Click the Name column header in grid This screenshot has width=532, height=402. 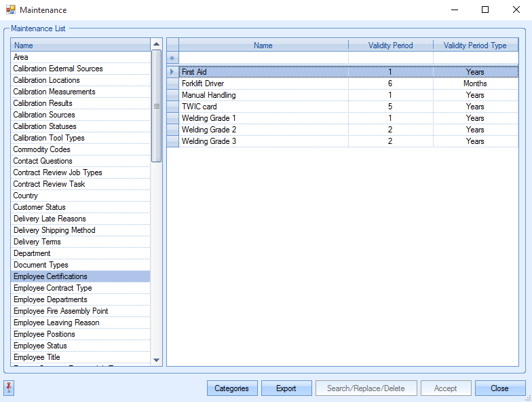tap(263, 45)
